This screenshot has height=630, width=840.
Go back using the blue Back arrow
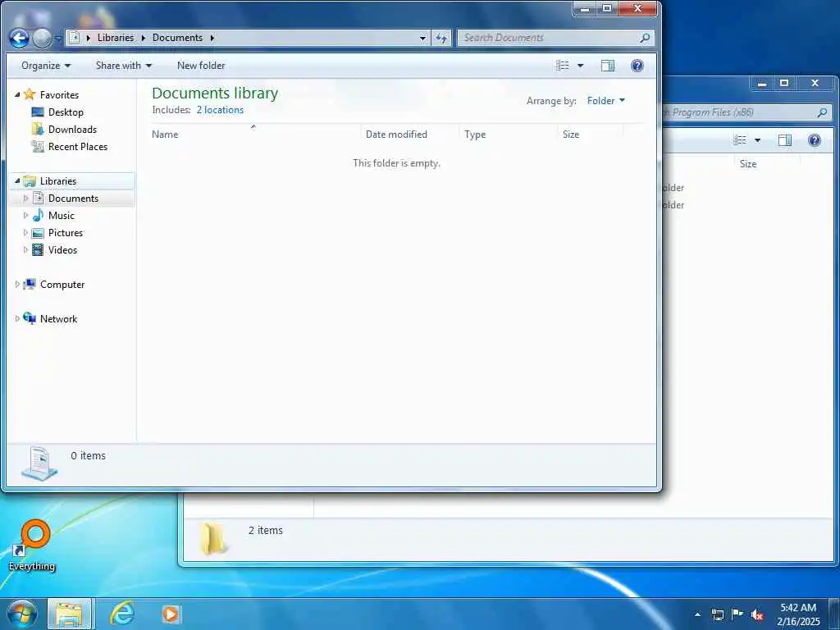point(19,38)
